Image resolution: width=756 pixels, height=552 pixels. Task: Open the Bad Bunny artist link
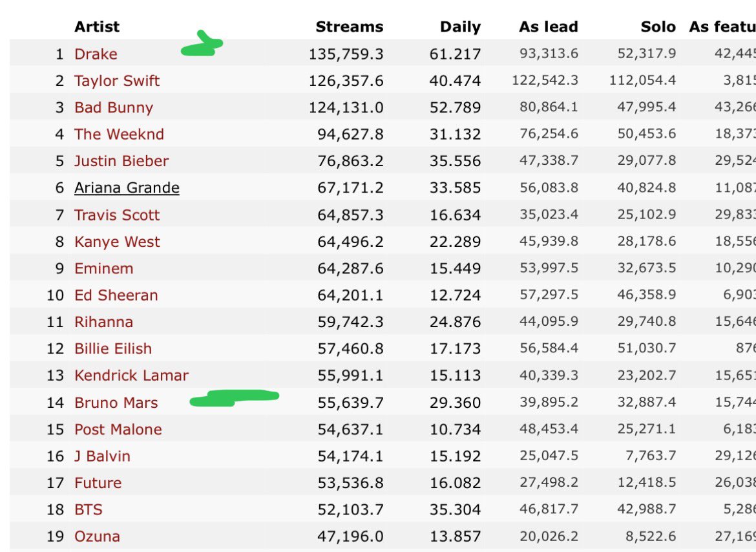point(113,107)
